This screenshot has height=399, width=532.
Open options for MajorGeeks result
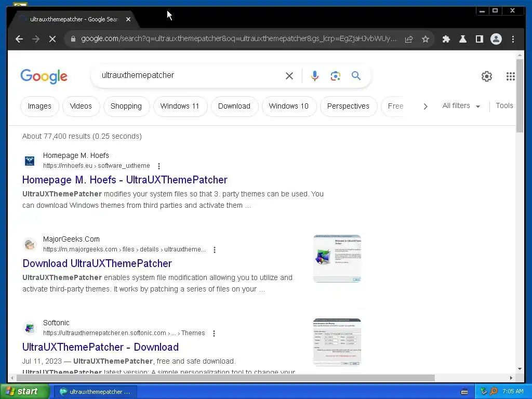(215, 250)
